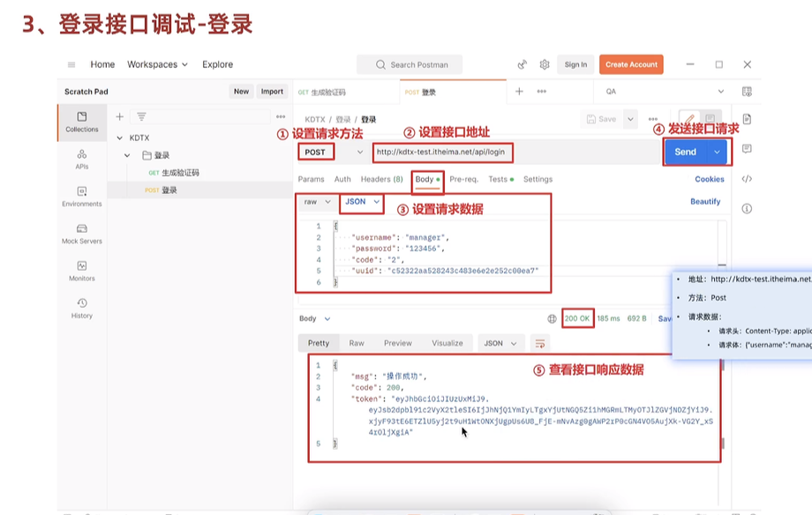Screen dimensions: 812x515
Task: Collapse the KDTX collection
Action: pos(120,138)
